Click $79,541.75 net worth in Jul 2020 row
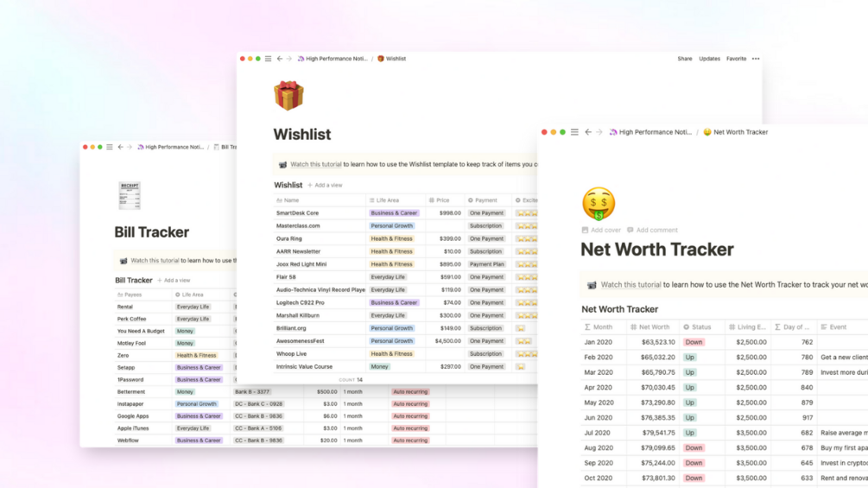 (658, 434)
